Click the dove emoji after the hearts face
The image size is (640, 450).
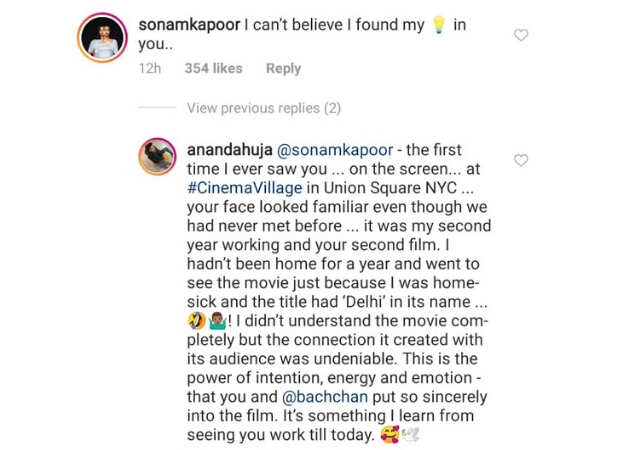pos(410,435)
